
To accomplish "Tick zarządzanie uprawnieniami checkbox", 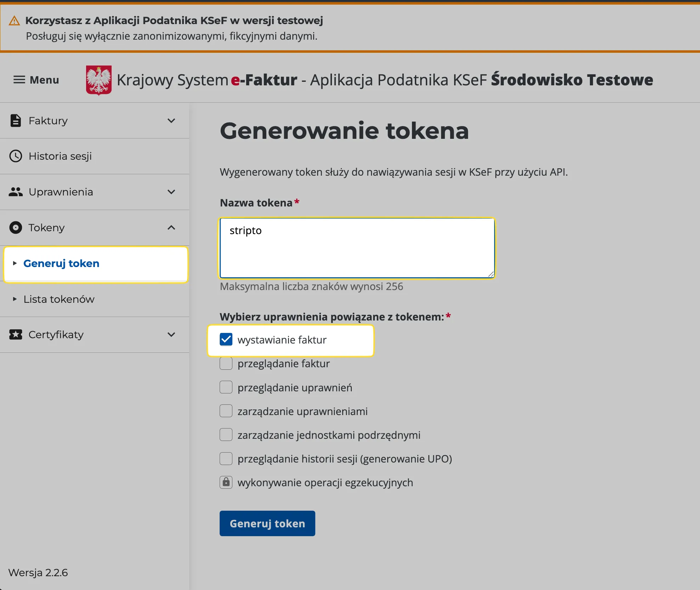I will (x=226, y=411).
